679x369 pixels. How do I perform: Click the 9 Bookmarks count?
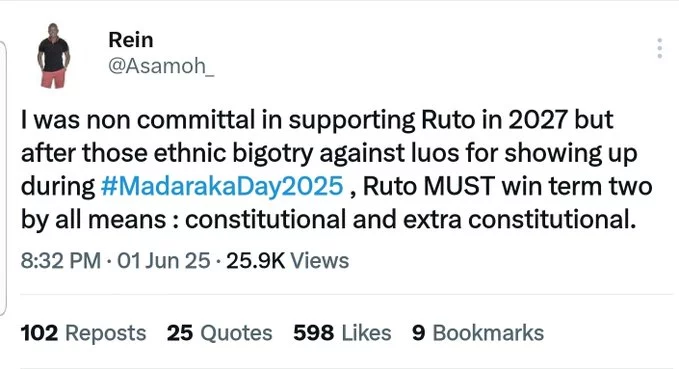pos(478,333)
